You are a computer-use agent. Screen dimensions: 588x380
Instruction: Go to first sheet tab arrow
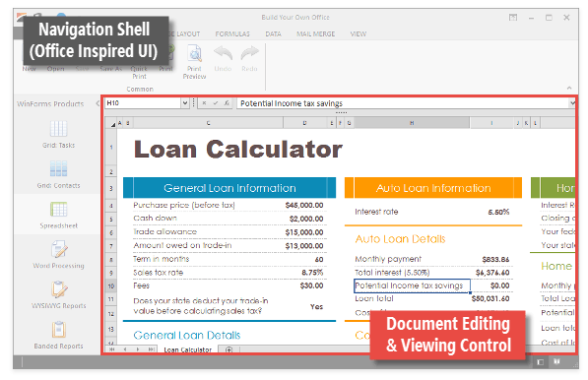tap(111, 349)
